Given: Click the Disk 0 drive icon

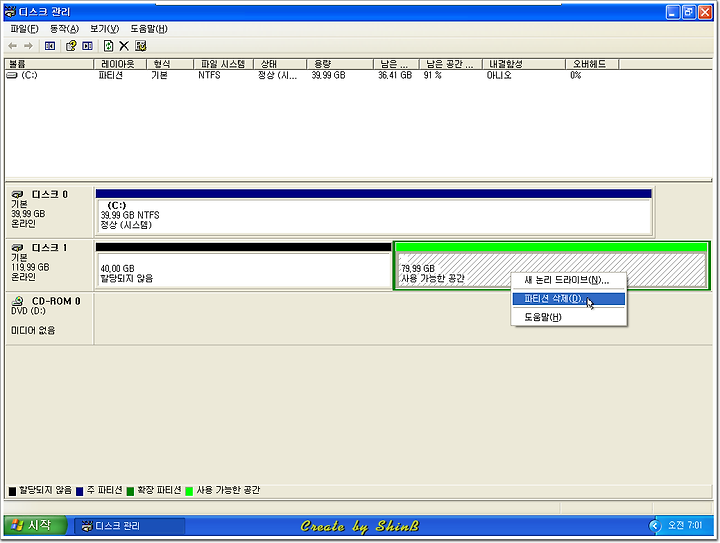Looking at the screenshot, I should (x=17, y=195).
